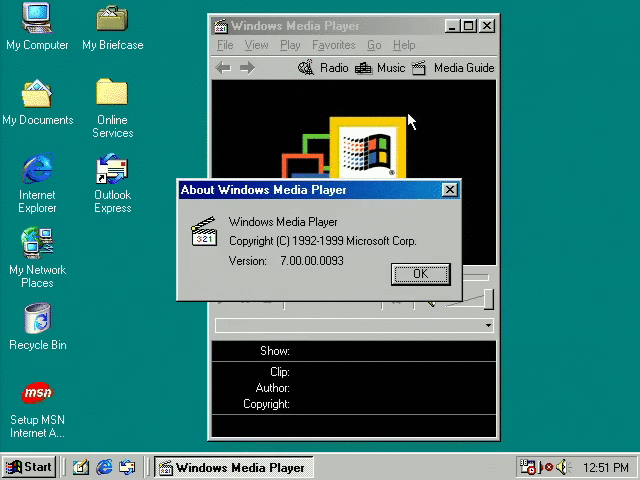The image size is (640, 480).
Task: Open the Help menu in Media Player
Action: pyautogui.click(x=404, y=45)
